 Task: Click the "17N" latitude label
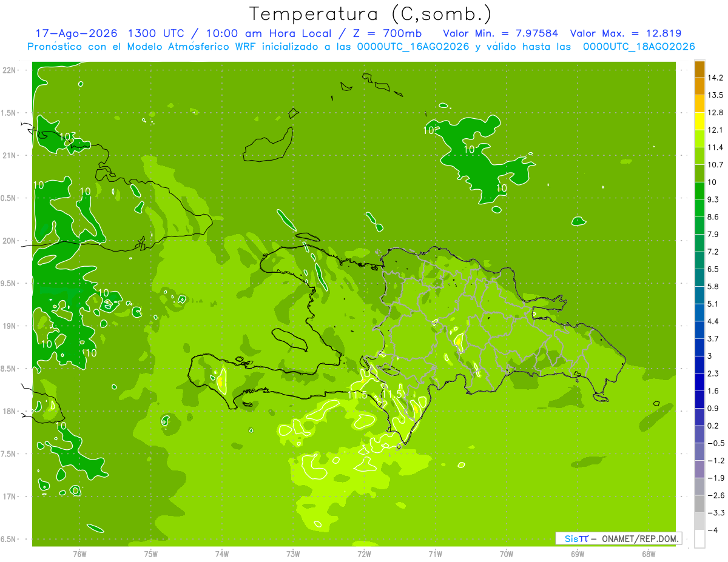coord(9,497)
